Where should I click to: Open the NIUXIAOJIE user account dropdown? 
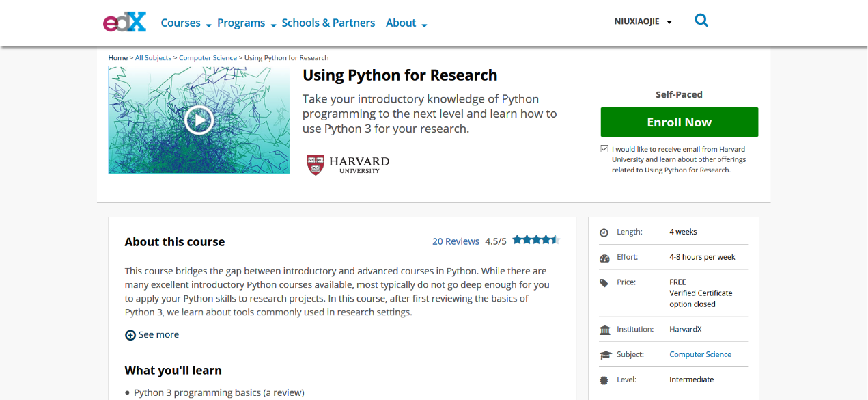pyautogui.click(x=643, y=21)
